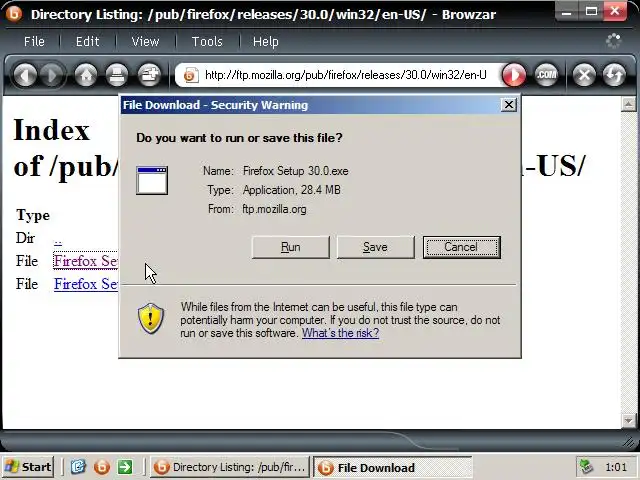Click the first Firefox Setup file link
Screen dimensions: 640x480
point(86,261)
